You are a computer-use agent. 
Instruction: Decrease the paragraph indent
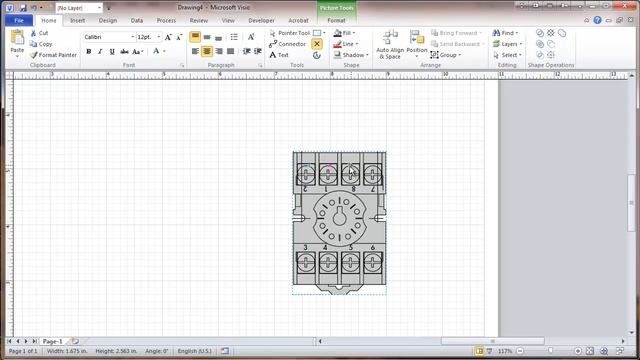click(246, 51)
